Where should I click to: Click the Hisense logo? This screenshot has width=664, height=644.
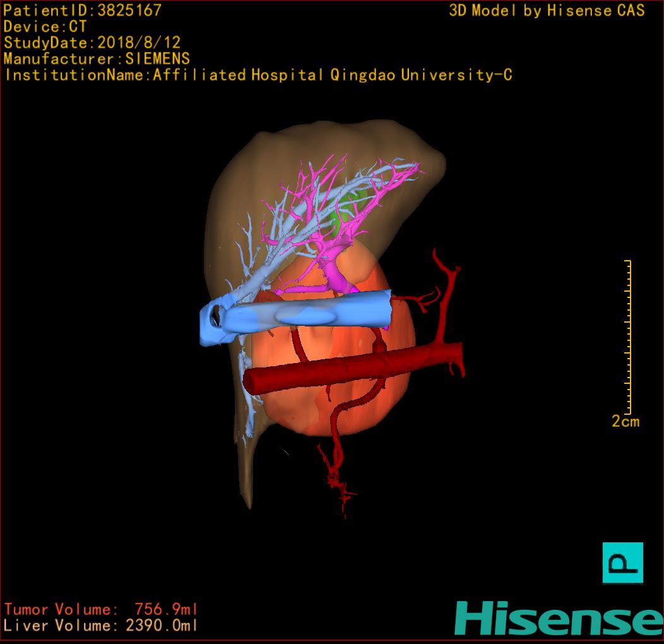click(559, 618)
